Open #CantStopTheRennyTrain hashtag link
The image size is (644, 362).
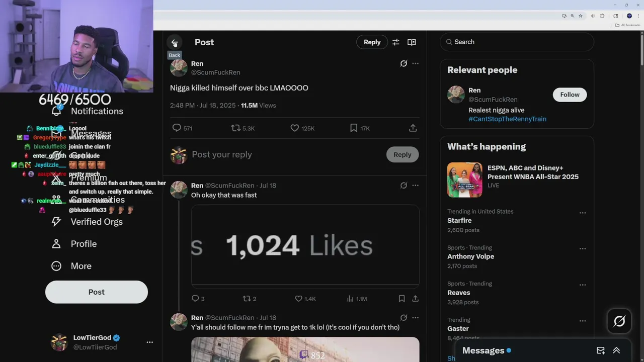[x=507, y=119]
